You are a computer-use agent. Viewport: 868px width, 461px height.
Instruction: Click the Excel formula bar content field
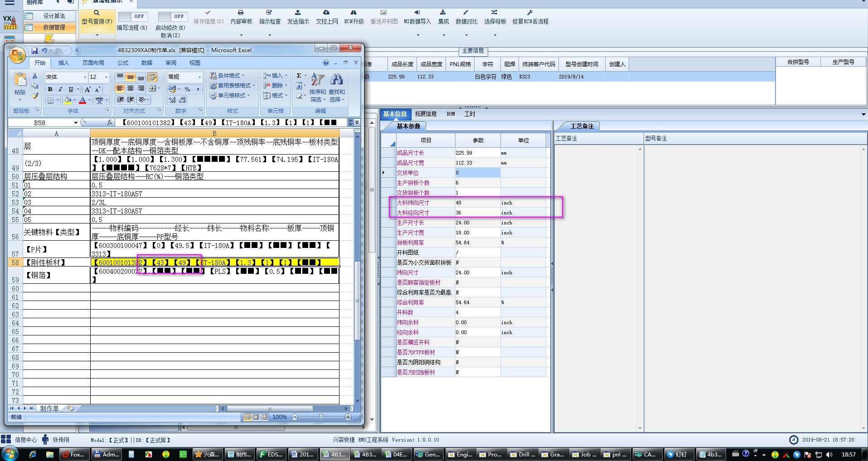pos(231,123)
